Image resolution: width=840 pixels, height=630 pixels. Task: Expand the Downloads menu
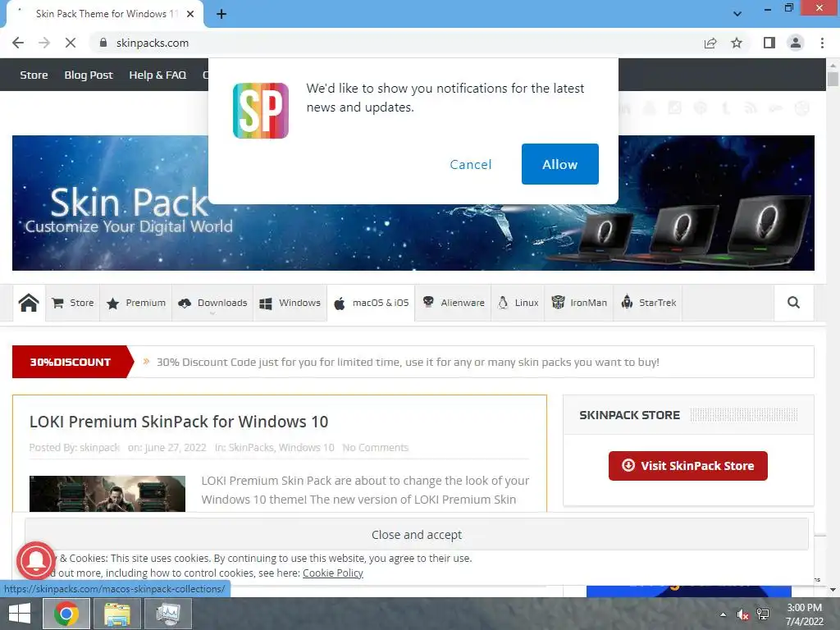point(212,303)
